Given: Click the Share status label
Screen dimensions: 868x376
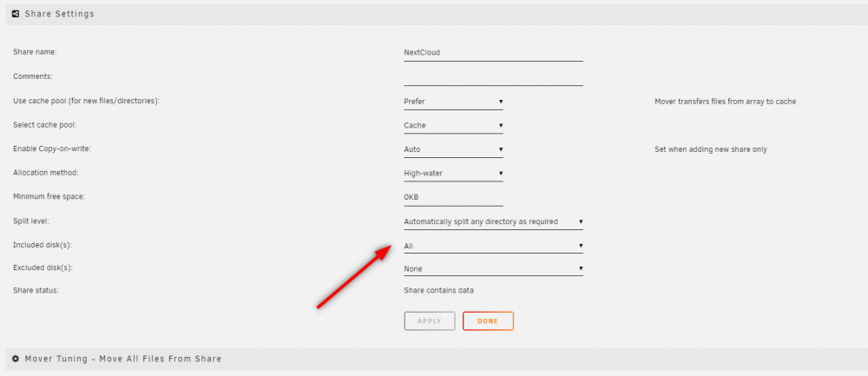Looking at the screenshot, I should tap(36, 290).
